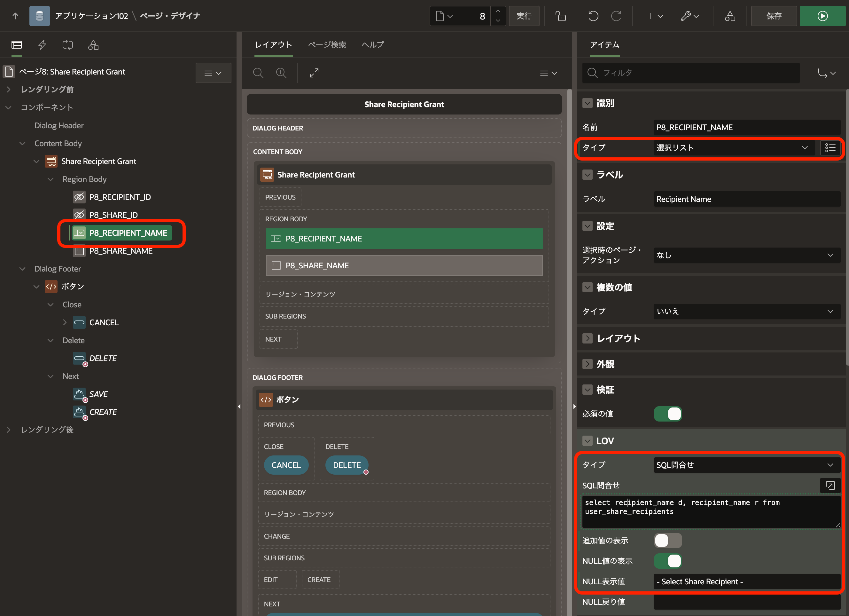Viewport: 849px width, 616px height.
Task: Open the Processing tab icon in left pane
Action: 68,45
